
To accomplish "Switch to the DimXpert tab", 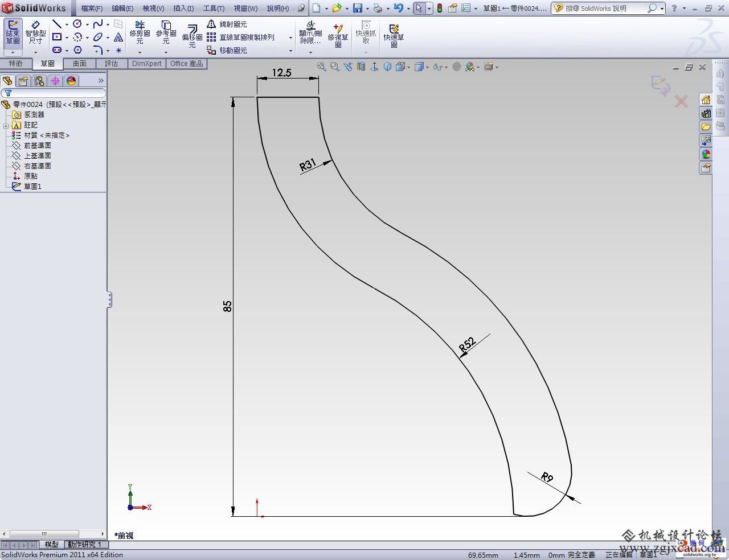I will [x=147, y=64].
